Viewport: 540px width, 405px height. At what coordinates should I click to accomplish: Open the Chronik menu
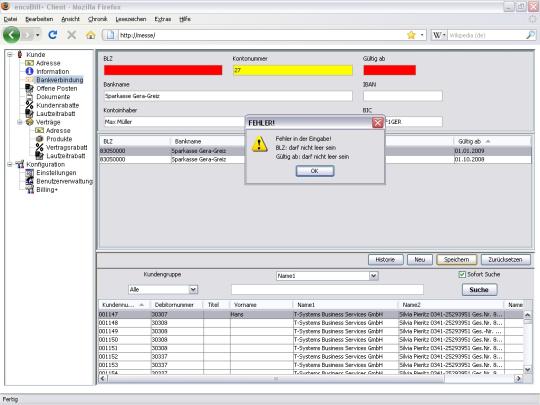coord(98,19)
